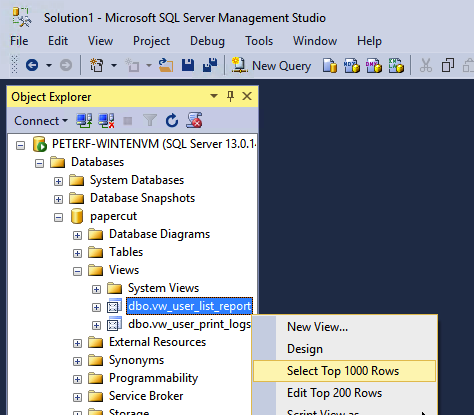Select the Programmability folder label
Screen dimensions: 474x415
(x=153, y=378)
